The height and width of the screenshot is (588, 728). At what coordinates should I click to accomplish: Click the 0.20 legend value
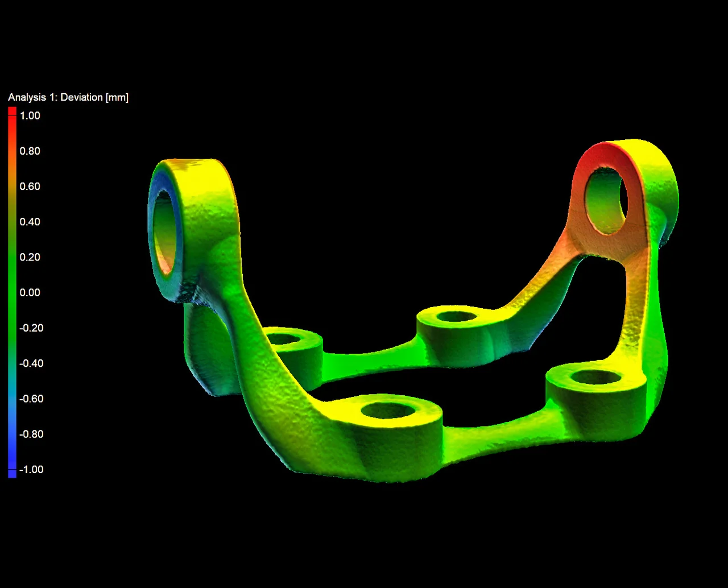click(30, 257)
